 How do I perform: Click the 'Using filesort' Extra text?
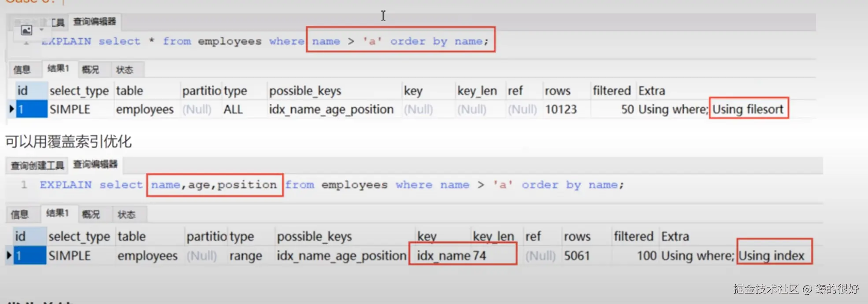pyautogui.click(x=748, y=109)
